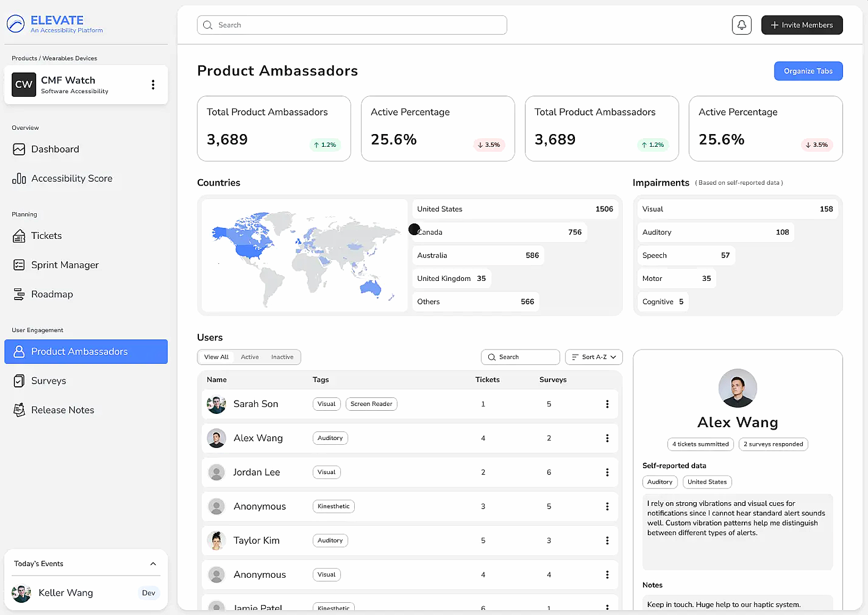Click the Organize Tabs button
Screen dimensions: 868x615
point(808,71)
